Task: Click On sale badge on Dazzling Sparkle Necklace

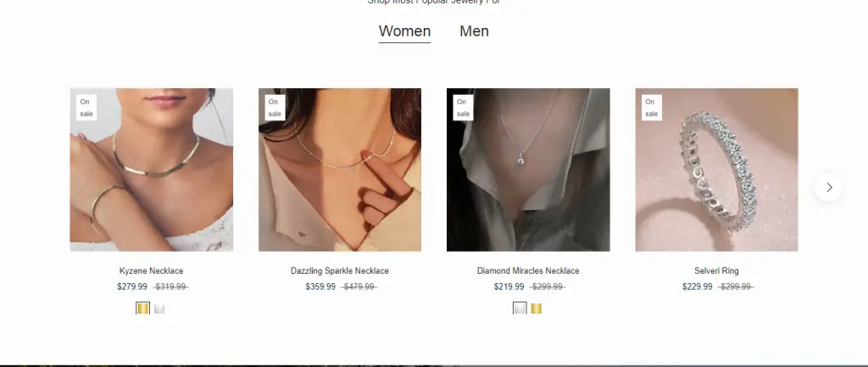Action: (x=275, y=108)
